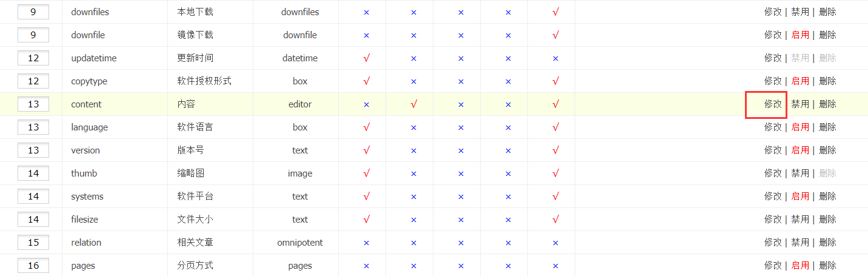Click 修改 for the content field
Image resolution: width=868 pixels, height=276 pixels.
(x=773, y=104)
